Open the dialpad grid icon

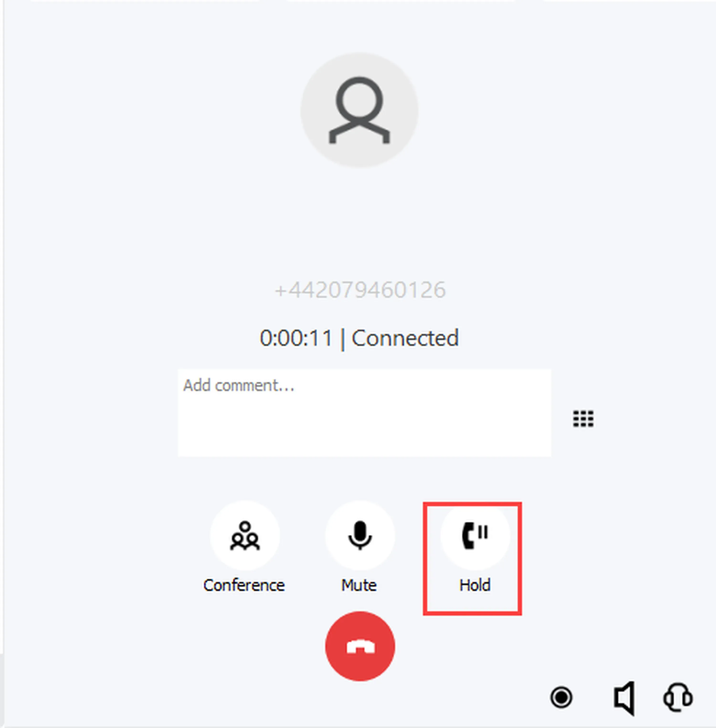point(583,419)
